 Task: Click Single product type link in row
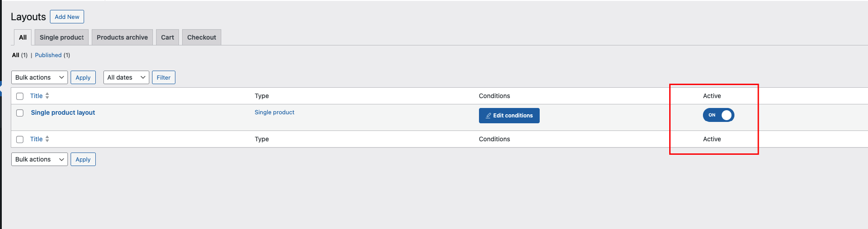coord(274,112)
